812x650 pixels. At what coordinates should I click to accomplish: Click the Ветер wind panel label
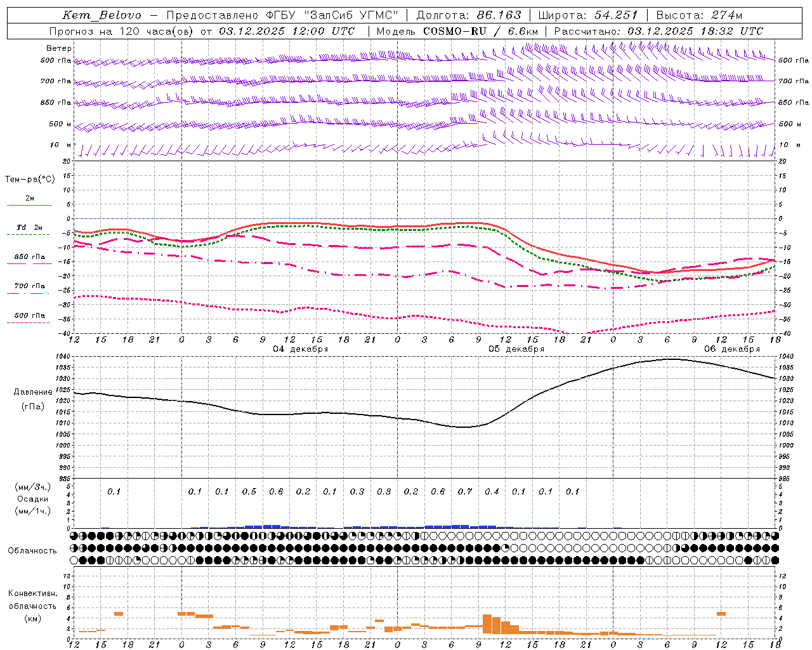[x=59, y=48]
